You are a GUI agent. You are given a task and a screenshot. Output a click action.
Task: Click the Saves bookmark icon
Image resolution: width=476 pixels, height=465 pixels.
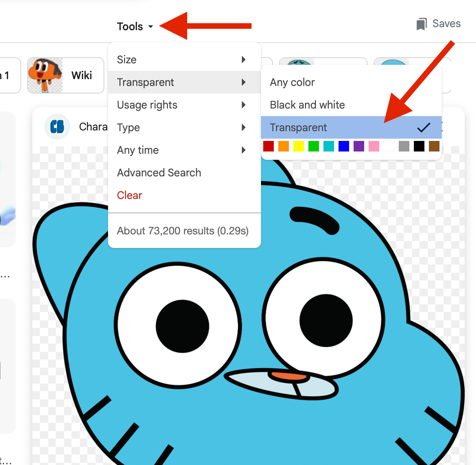tap(421, 24)
